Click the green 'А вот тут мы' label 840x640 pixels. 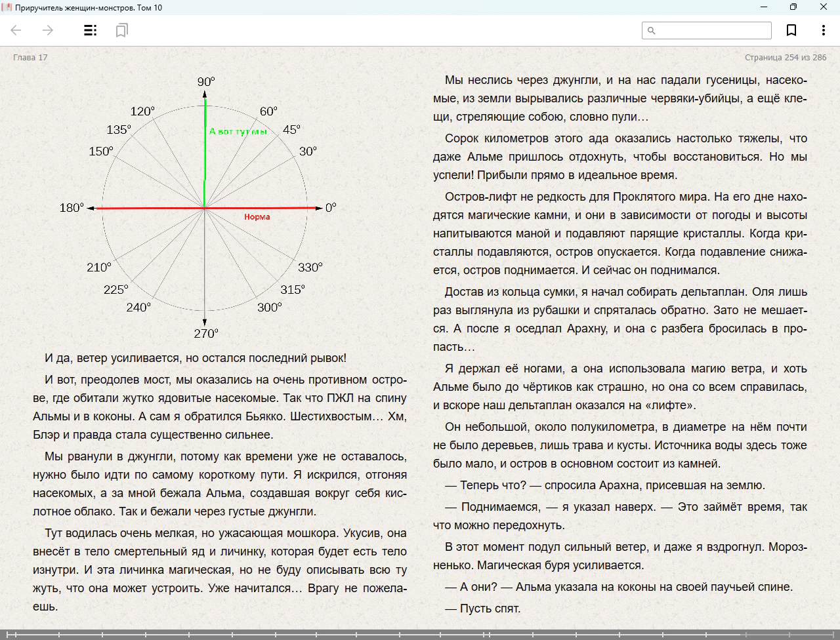tap(238, 131)
